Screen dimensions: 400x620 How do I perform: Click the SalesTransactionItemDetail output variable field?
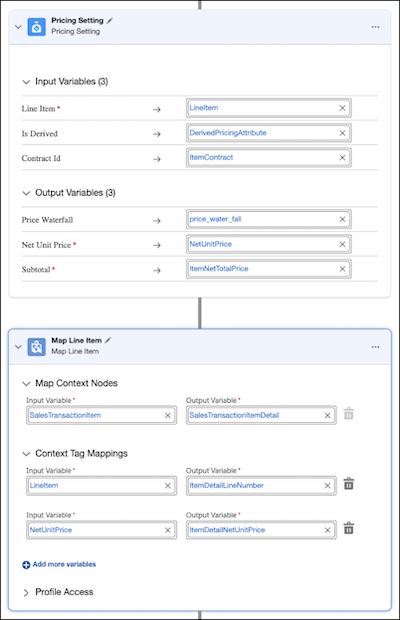(261, 415)
